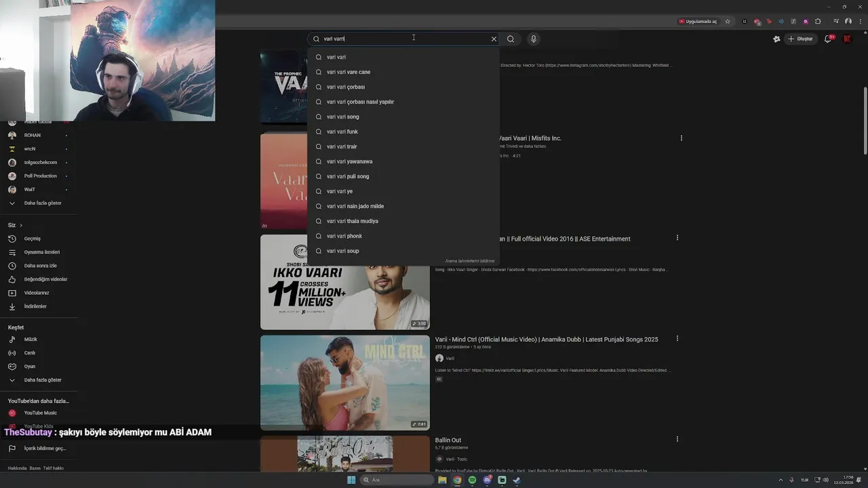This screenshot has height=488, width=868.
Task: Open the Varii channel under Mind Ctrl
Action: tap(446, 359)
